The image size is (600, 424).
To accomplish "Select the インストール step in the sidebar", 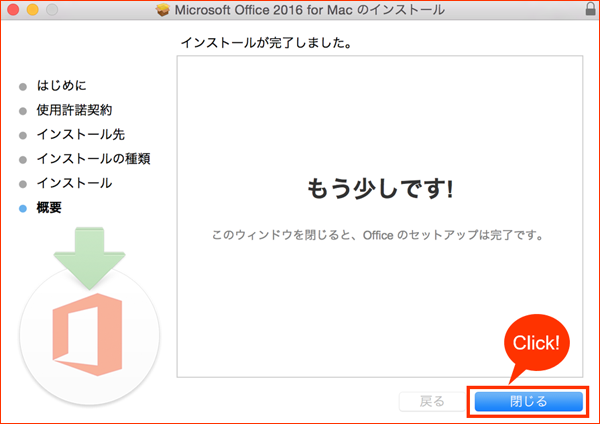I will click(74, 183).
